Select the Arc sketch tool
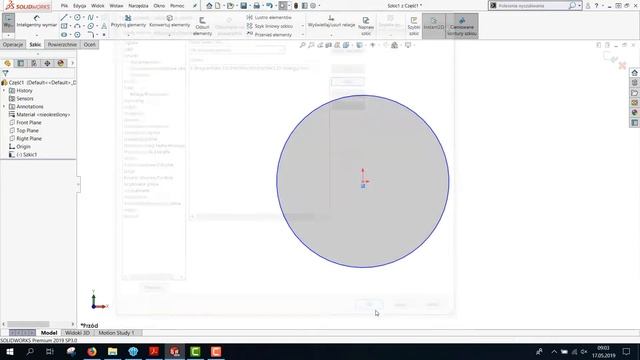 [77, 26]
